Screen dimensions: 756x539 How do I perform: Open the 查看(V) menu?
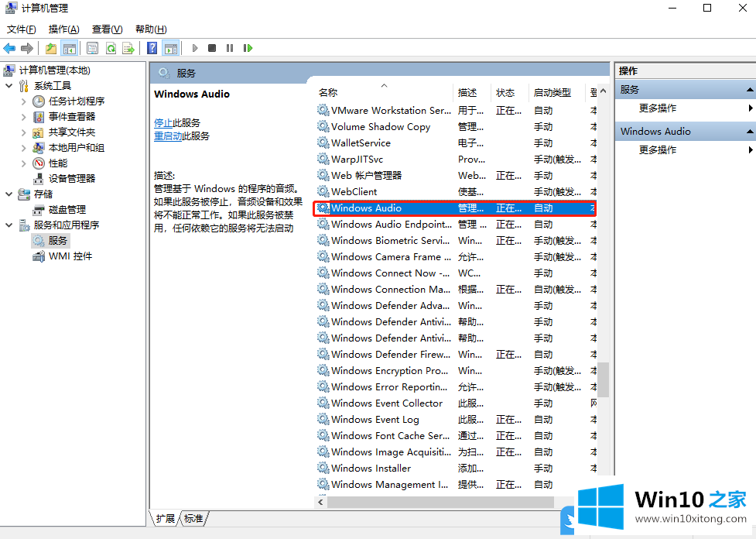(x=107, y=29)
